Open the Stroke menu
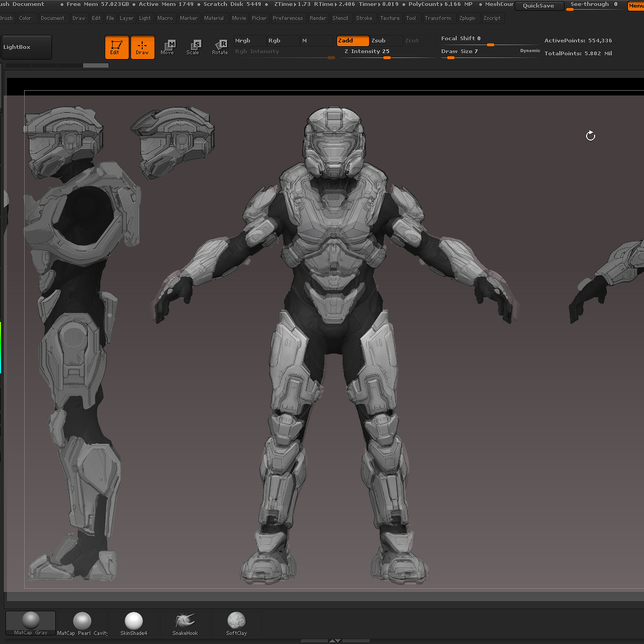 tap(364, 18)
